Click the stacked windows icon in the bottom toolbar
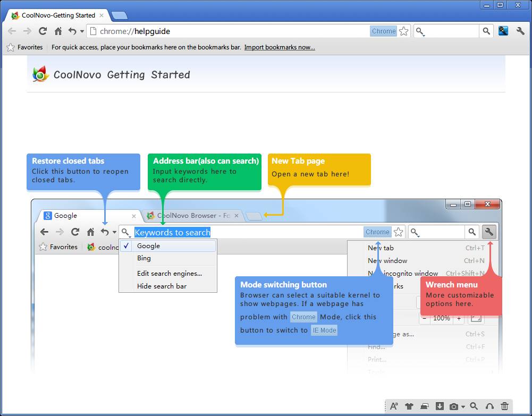 (425, 406)
